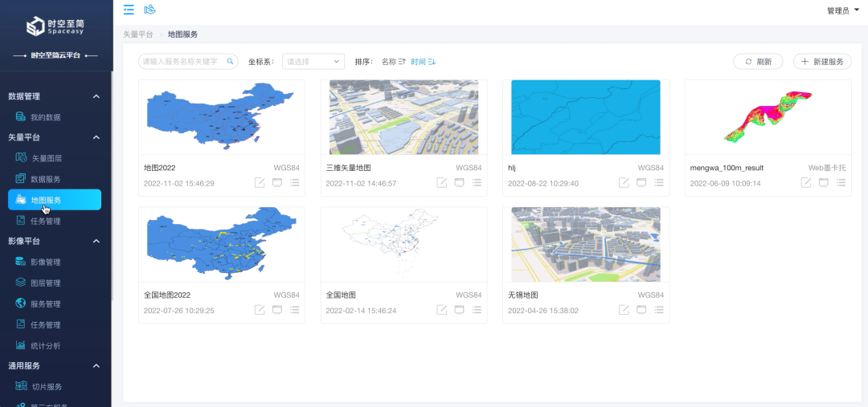868x407 pixels.
Task: Click edit icon on mengwa_100m_result card
Action: pos(807,182)
